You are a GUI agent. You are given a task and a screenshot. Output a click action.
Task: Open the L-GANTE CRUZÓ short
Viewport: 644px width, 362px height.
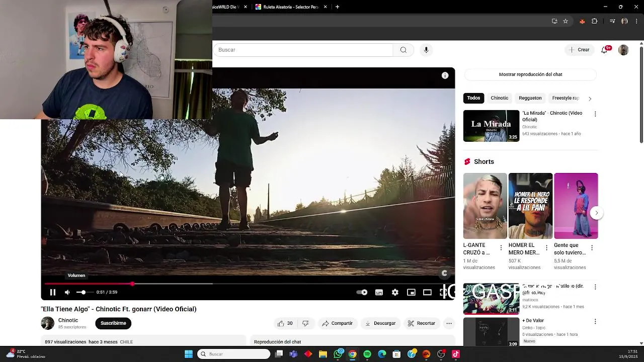485,206
